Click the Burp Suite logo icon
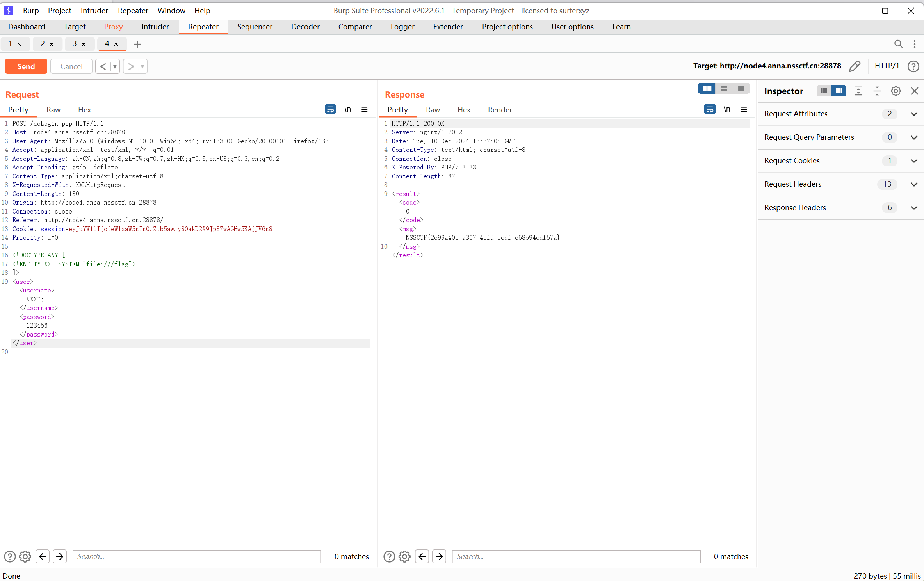Screen dimensions: 924x581 (x=8, y=11)
